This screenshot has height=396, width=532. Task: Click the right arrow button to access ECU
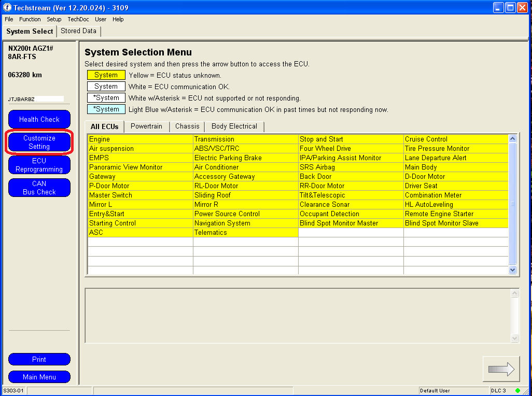[x=501, y=369]
